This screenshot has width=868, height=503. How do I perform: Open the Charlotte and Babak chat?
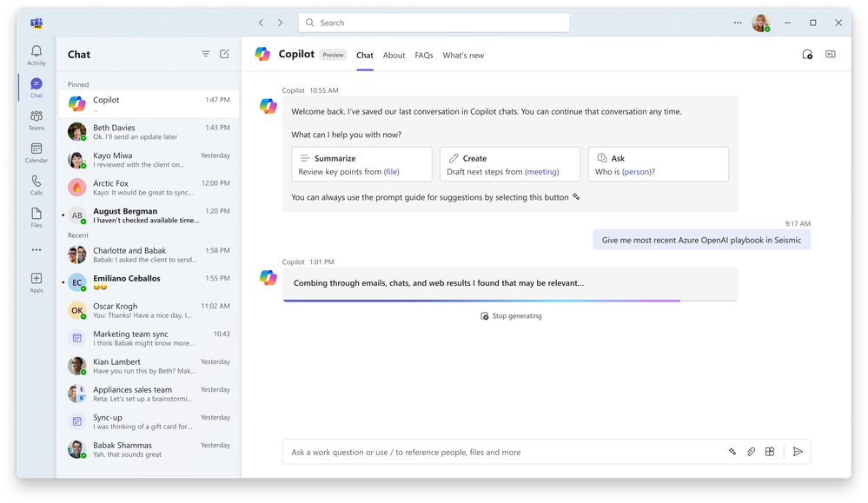[x=149, y=255]
